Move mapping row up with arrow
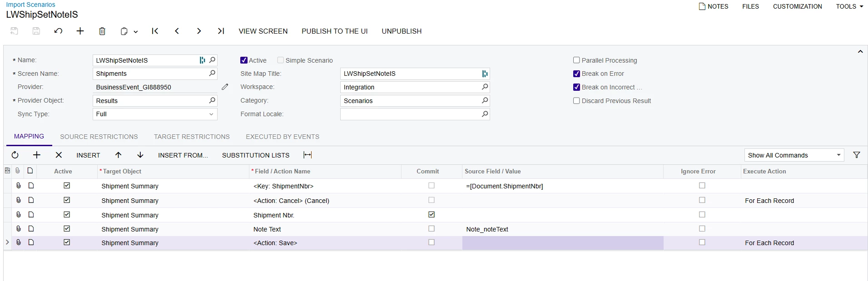The height and width of the screenshot is (281, 868). point(118,155)
